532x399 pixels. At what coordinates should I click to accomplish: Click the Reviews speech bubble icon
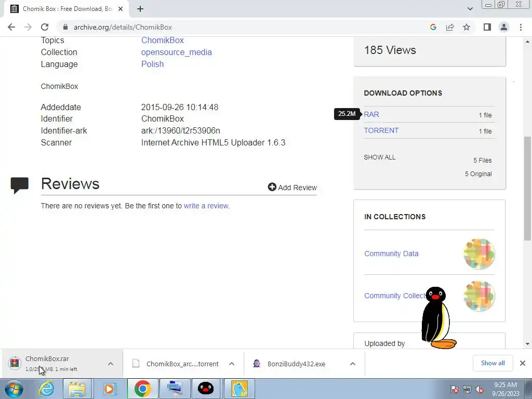click(x=19, y=185)
